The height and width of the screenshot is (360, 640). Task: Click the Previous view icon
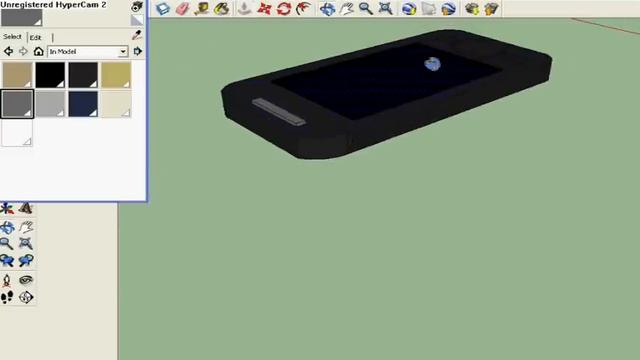coord(7,260)
